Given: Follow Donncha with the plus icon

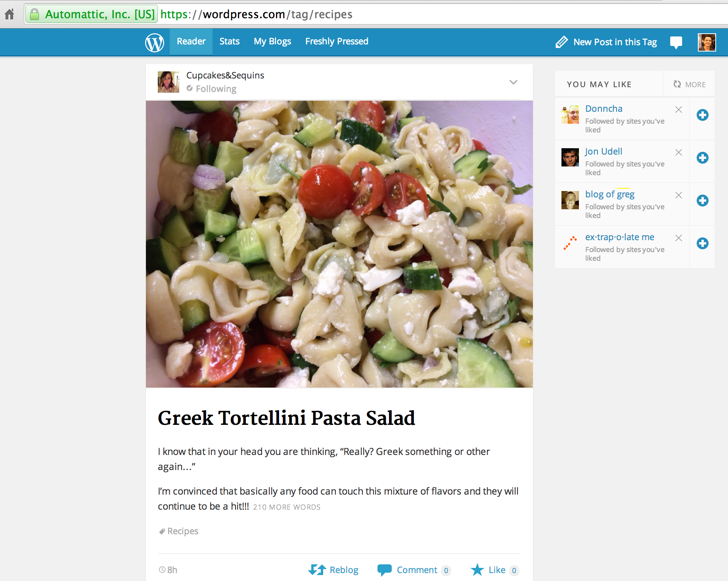Looking at the screenshot, I should click(703, 115).
